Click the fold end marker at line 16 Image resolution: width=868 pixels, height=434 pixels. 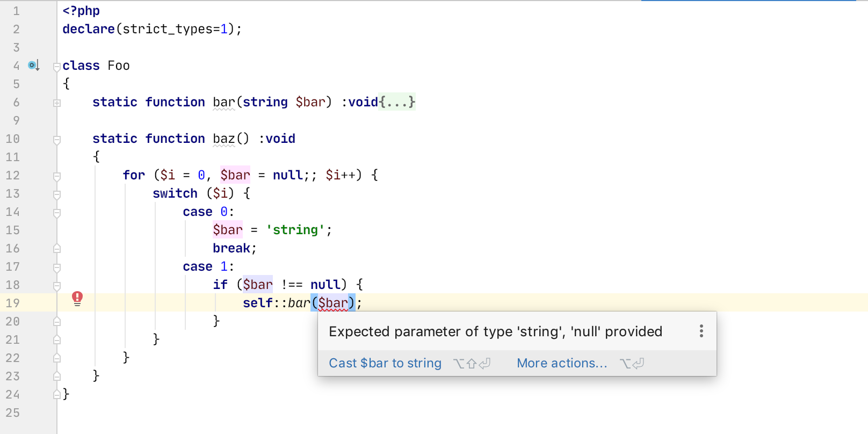coord(57,248)
